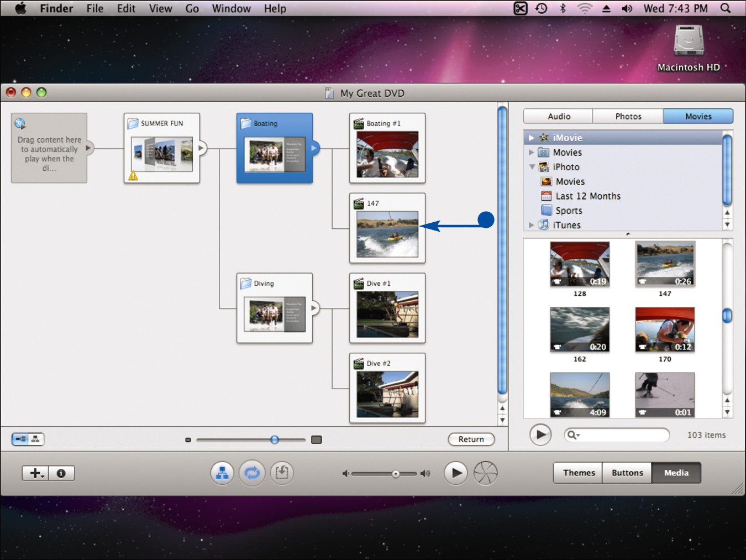Open the Help menu
746x560 pixels.
point(275,8)
